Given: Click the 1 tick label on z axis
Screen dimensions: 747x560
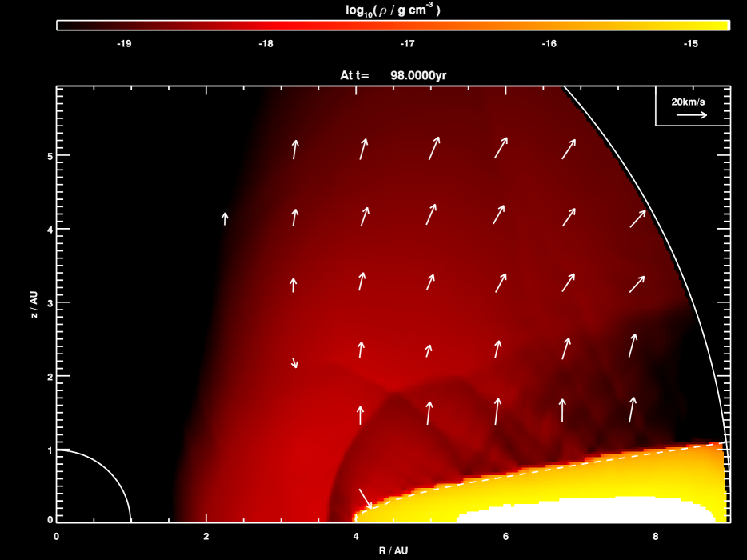Looking at the screenshot, I should pyautogui.click(x=50, y=450).
